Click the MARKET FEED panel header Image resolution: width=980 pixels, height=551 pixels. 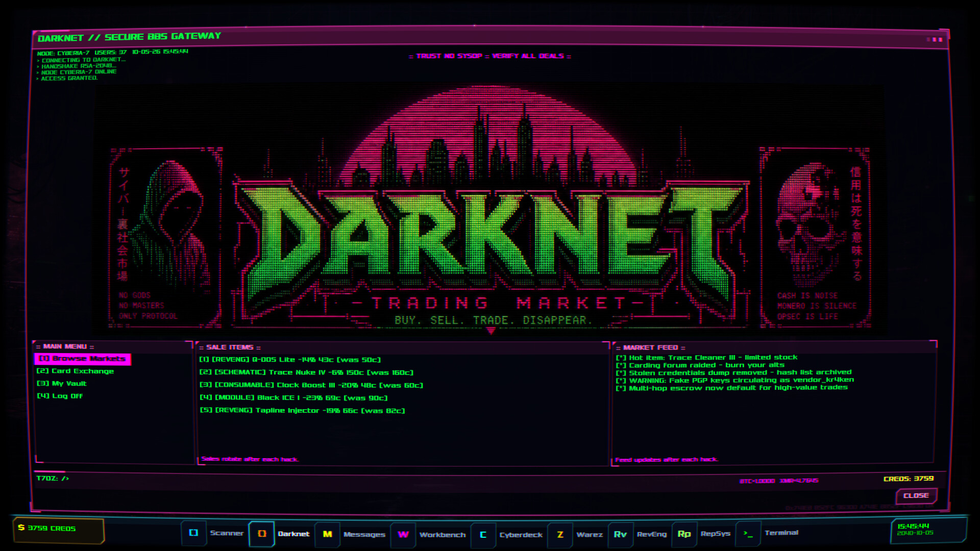pyautogui.click(x=650, y=347)
